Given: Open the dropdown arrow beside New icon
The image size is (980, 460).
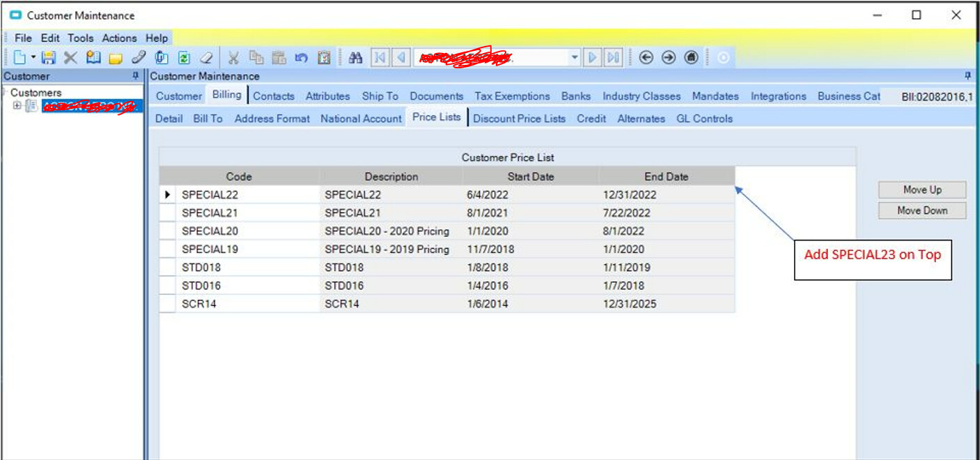Looking at the screenshot, I should (x=33, y=58).
